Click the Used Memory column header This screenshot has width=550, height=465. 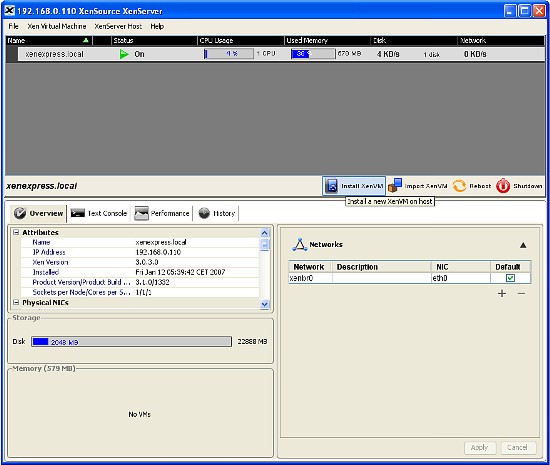pos(327,40)
